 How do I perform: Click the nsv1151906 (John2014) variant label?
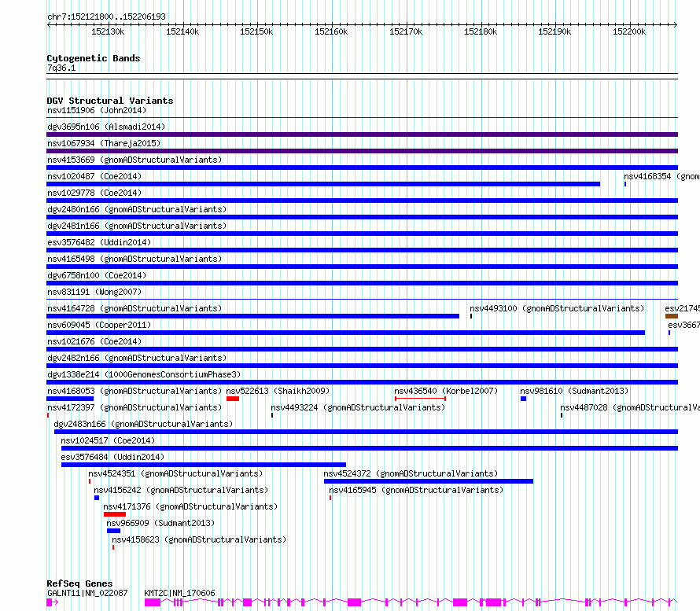97,110
